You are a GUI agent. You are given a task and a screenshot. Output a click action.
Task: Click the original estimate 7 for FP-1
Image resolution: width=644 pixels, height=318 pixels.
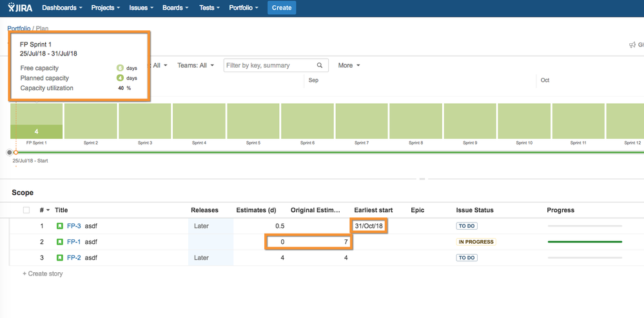[x=346, y=242]
